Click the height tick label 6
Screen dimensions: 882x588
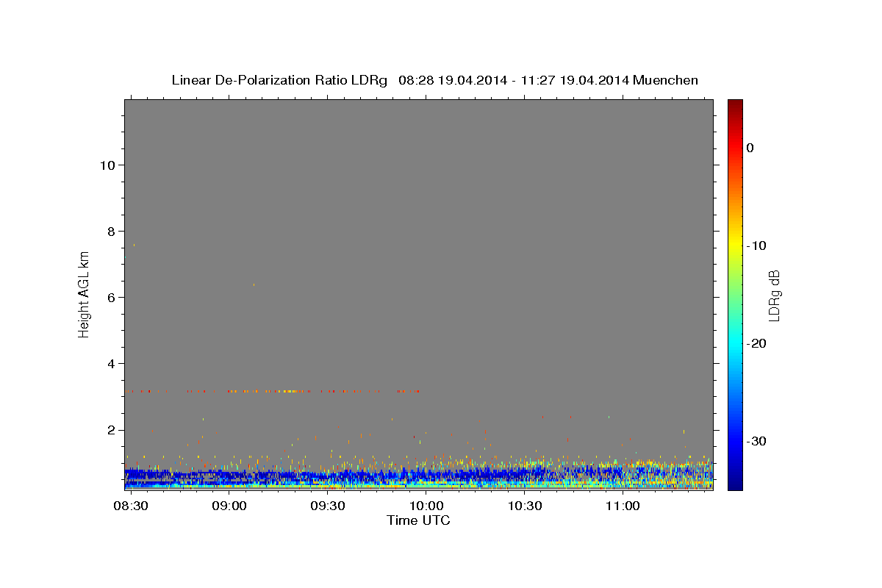pyautogui.click(x=111, y=298)
